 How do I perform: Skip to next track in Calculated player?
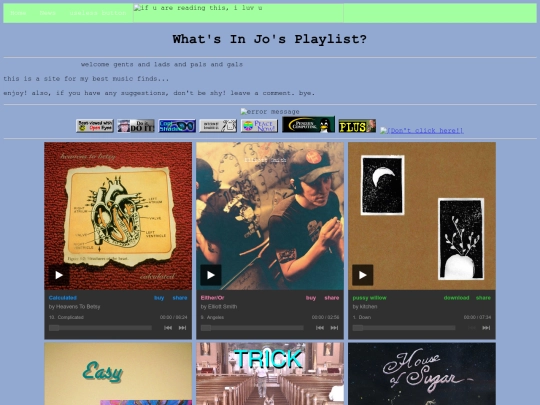coord(183,328)
